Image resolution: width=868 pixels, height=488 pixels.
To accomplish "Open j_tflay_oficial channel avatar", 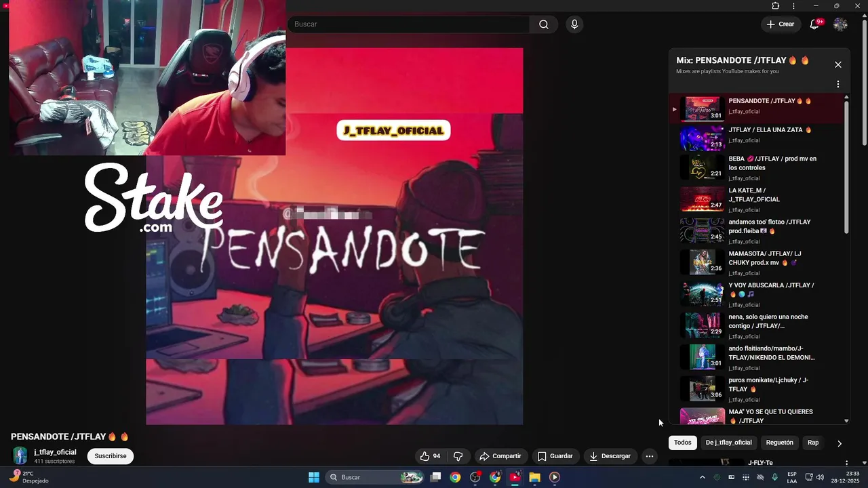I will click(20, 455).
